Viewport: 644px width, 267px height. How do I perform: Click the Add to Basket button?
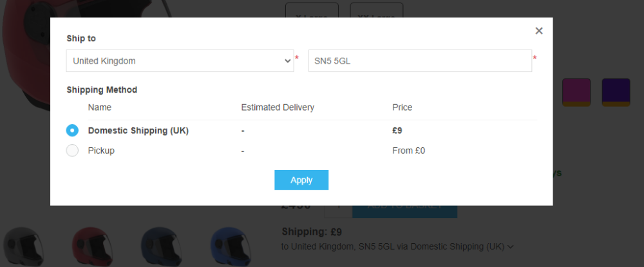404,211
